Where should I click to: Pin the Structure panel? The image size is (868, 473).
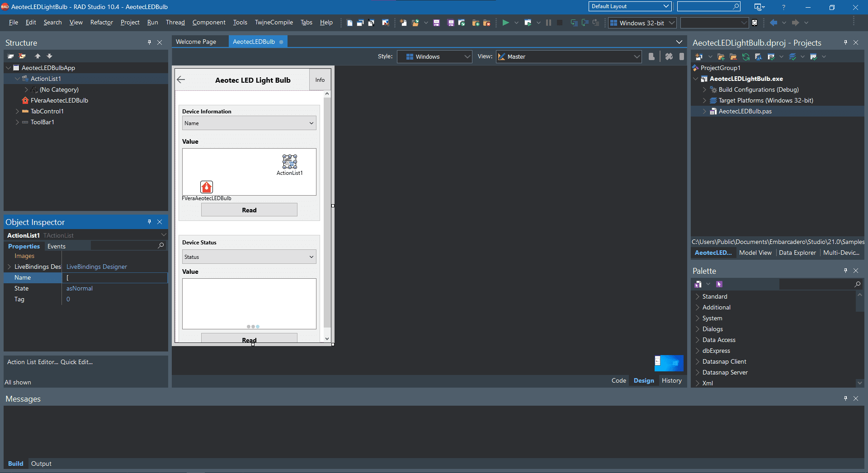(149, 42)
